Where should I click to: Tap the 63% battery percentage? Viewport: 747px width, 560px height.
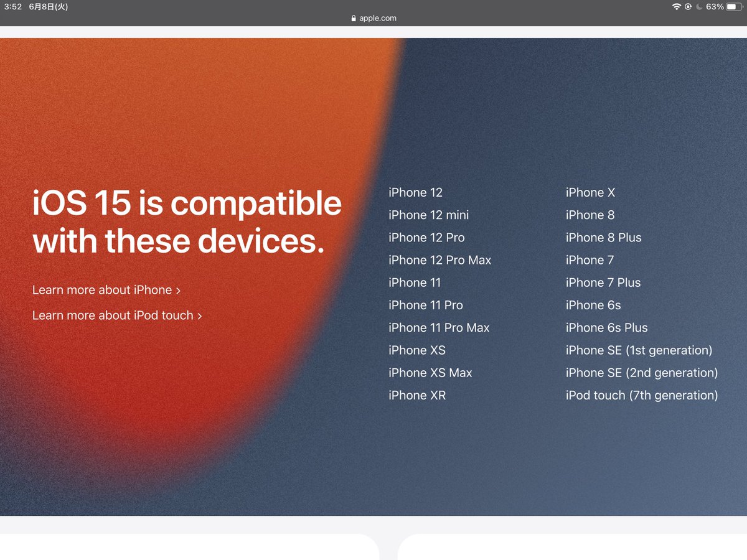point(715,7)
